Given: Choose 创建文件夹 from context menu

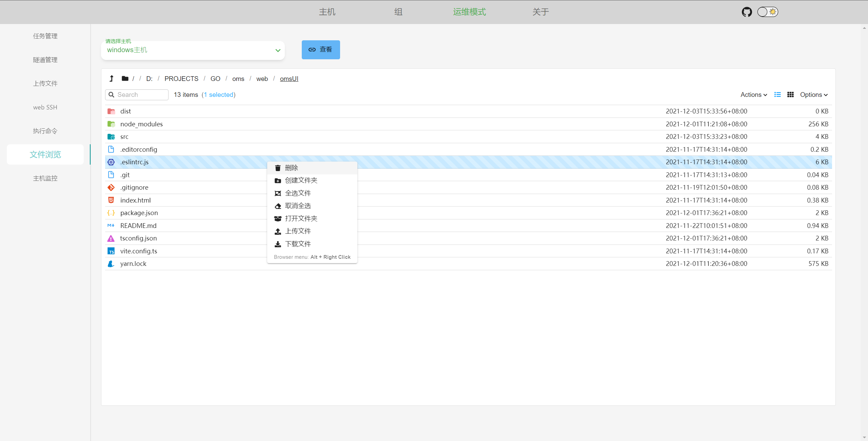Looking at the screenshot, I should 301,181.
